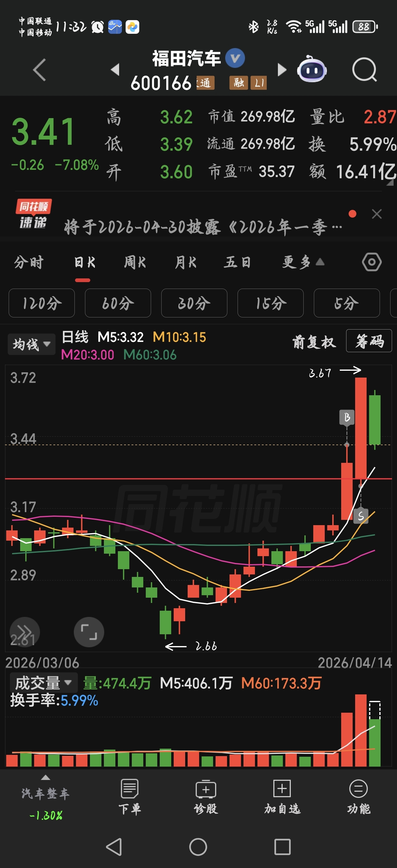
Task: Switch to the previous stock arrow
Action: (115, 69)
